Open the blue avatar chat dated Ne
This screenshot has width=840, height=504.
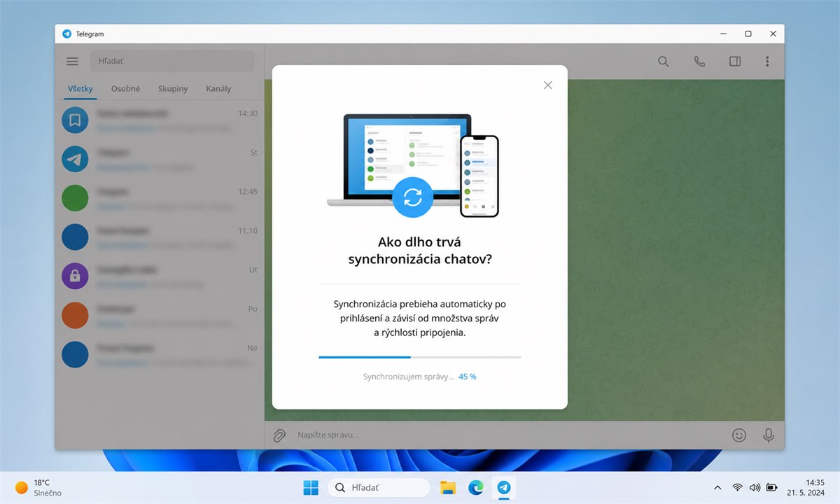(x=160, y=356)
